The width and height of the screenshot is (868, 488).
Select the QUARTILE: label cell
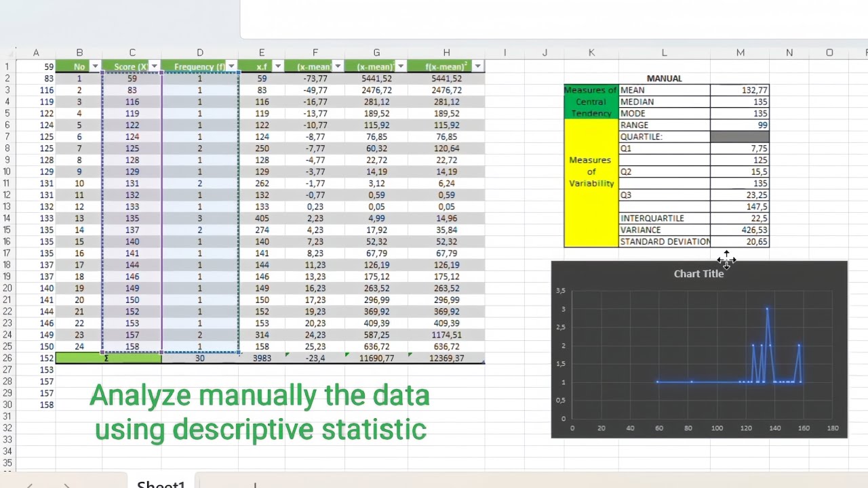tap(664, 136)
